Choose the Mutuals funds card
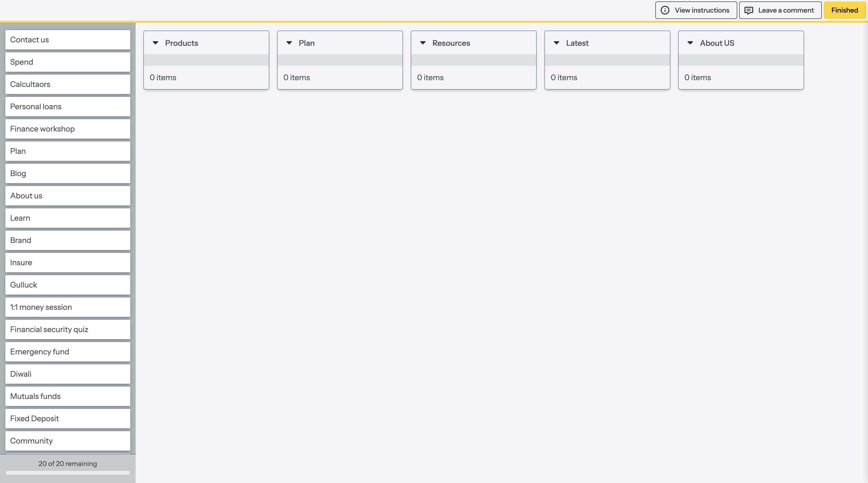Viewport: 868px width, 483px height. point(67,396)
